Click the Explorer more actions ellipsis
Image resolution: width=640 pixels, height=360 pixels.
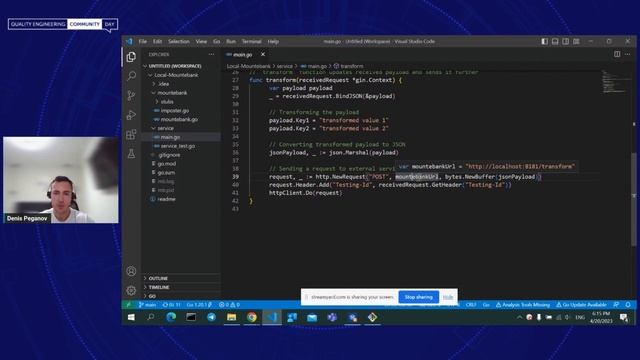(x=211, y=54)
